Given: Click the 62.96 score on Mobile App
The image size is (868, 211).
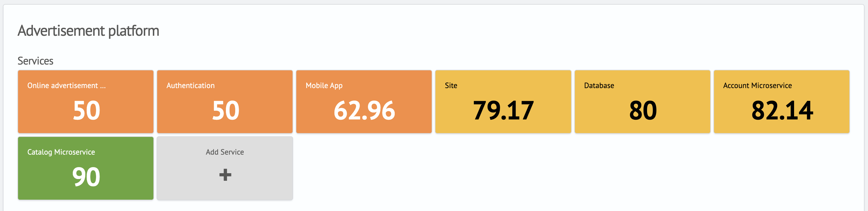Looking at the screenshot, I should (x=364, y=110).
